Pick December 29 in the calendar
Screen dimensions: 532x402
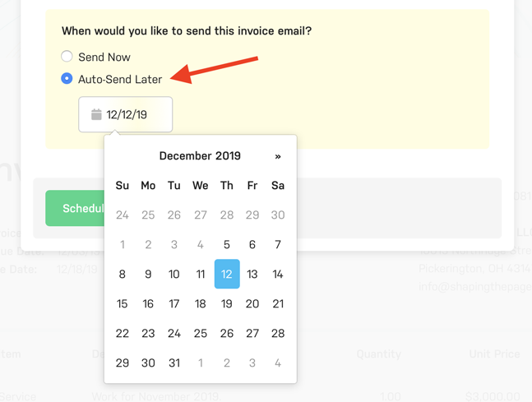pos(123,363)
